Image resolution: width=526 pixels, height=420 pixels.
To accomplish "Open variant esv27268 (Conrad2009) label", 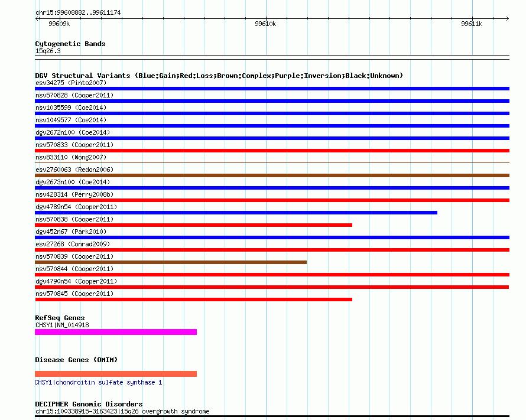I will (73, 244).
